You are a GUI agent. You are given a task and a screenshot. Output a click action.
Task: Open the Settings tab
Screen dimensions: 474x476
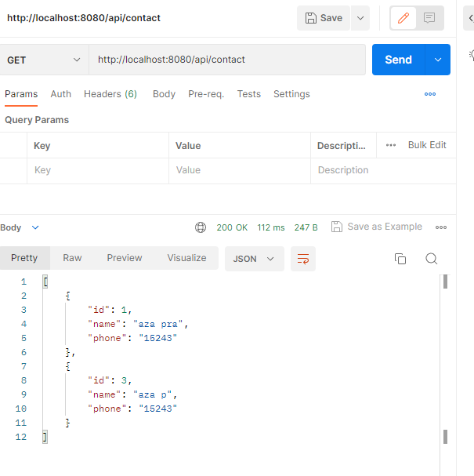(291, 94)
